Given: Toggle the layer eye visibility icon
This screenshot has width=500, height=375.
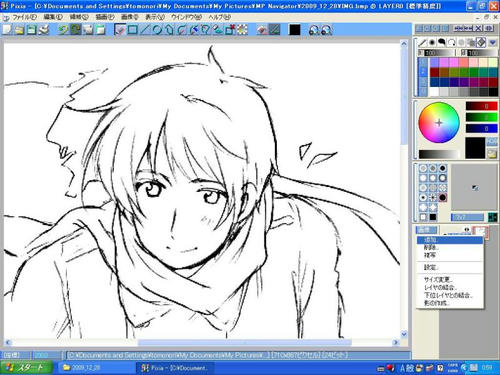Looking at the screenshot, I should point(467,229).
